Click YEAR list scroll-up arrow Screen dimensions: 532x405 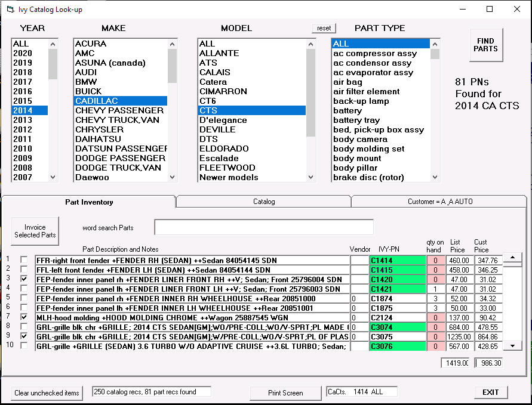[53, 44]
